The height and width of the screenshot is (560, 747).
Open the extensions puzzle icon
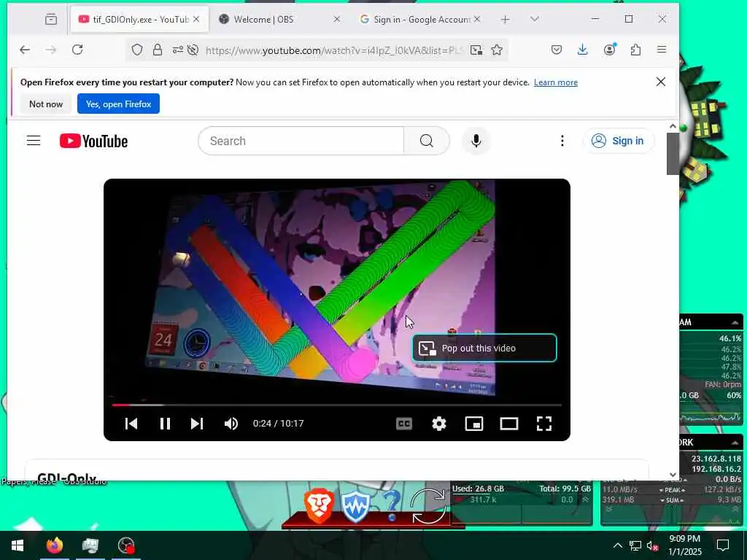(635, 50)
